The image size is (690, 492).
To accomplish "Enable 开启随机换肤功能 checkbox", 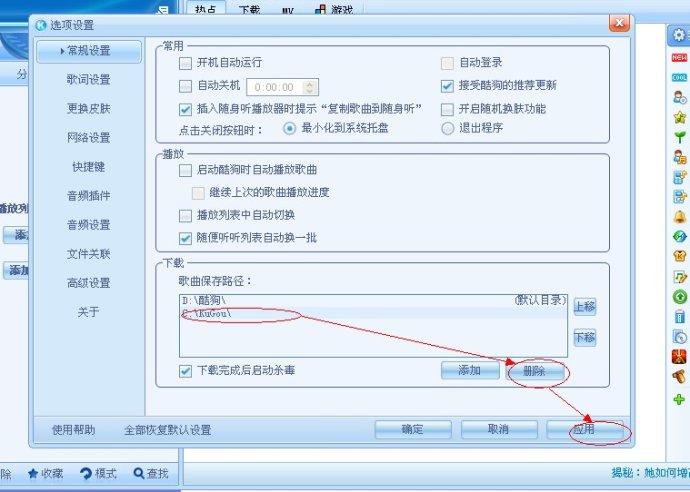I will pos(447,109).
